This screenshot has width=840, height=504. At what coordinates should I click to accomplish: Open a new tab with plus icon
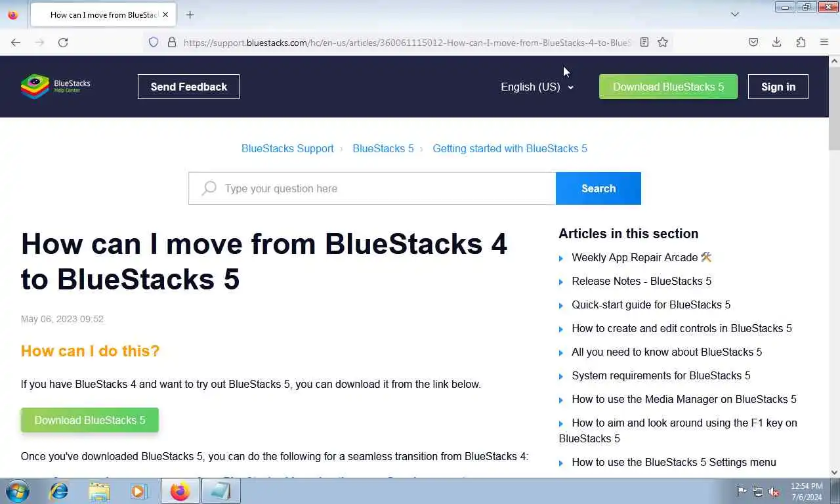(x=190, y=14)
